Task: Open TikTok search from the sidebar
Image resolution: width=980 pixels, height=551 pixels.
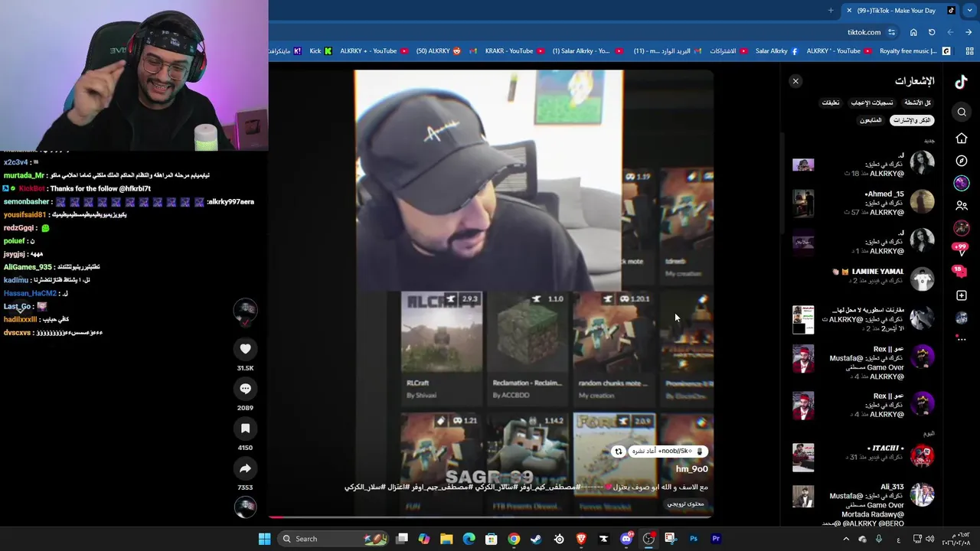Action: pyautogui.click(x=962, y=112)
